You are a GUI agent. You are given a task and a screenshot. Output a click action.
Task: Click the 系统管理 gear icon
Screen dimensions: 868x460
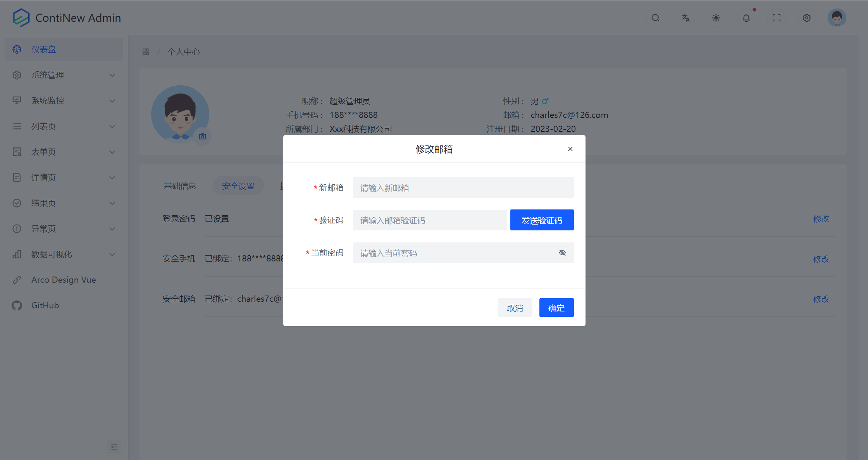point(17,75)
